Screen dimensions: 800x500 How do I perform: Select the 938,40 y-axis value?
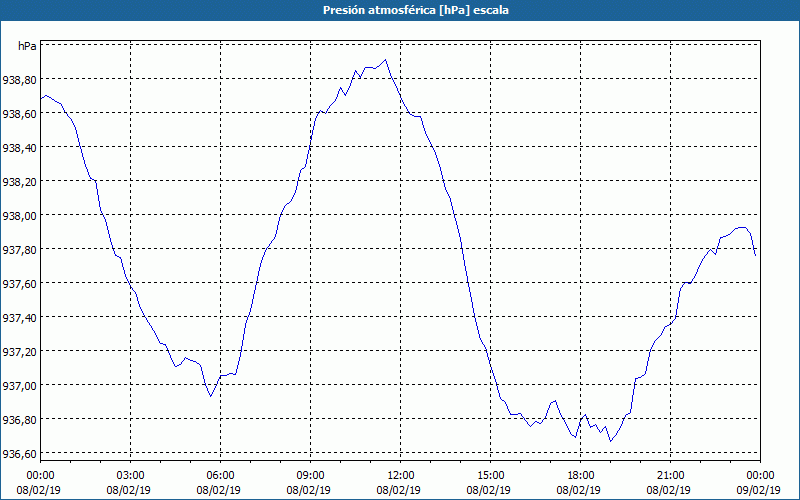click(19, 148)
